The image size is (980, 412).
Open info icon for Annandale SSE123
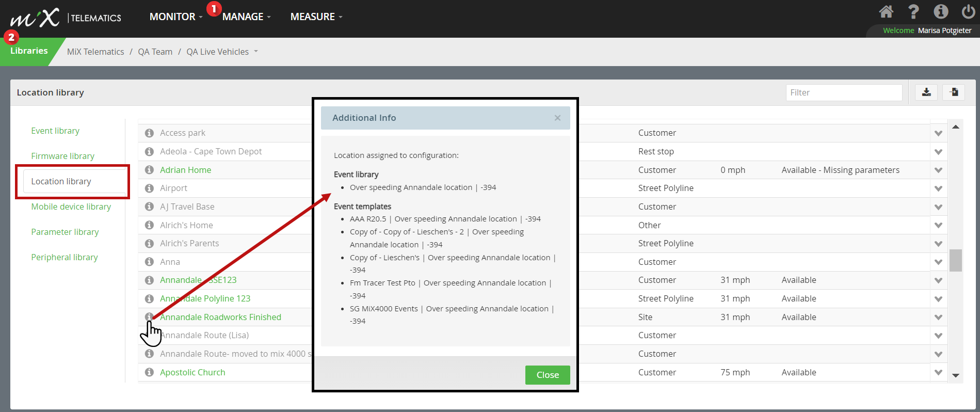point(149,280)
